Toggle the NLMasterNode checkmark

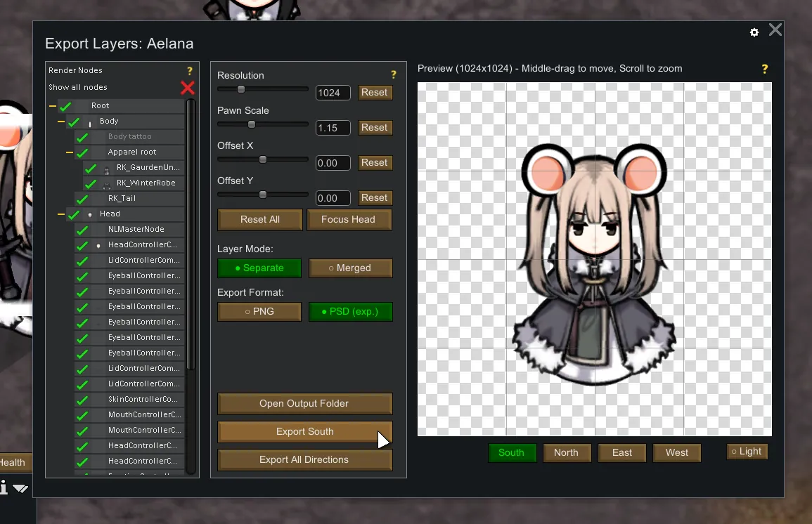click(82, 230)
